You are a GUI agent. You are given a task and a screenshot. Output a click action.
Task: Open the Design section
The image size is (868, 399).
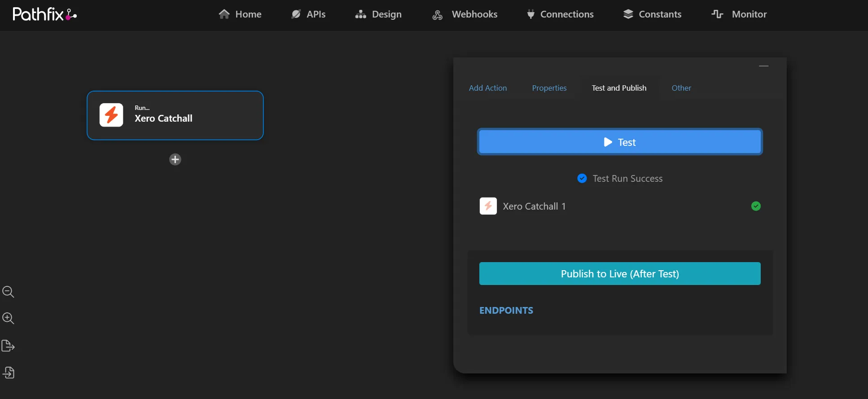(378, 14)
